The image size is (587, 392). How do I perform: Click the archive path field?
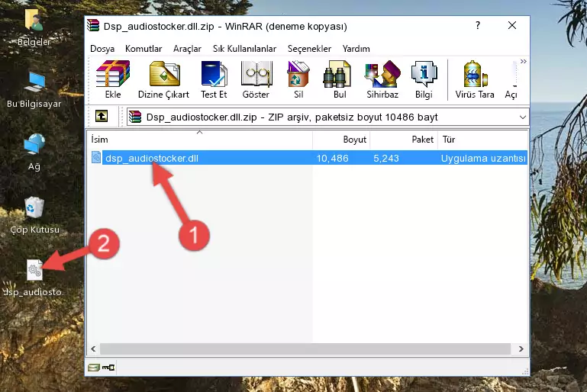pos(327,117)
